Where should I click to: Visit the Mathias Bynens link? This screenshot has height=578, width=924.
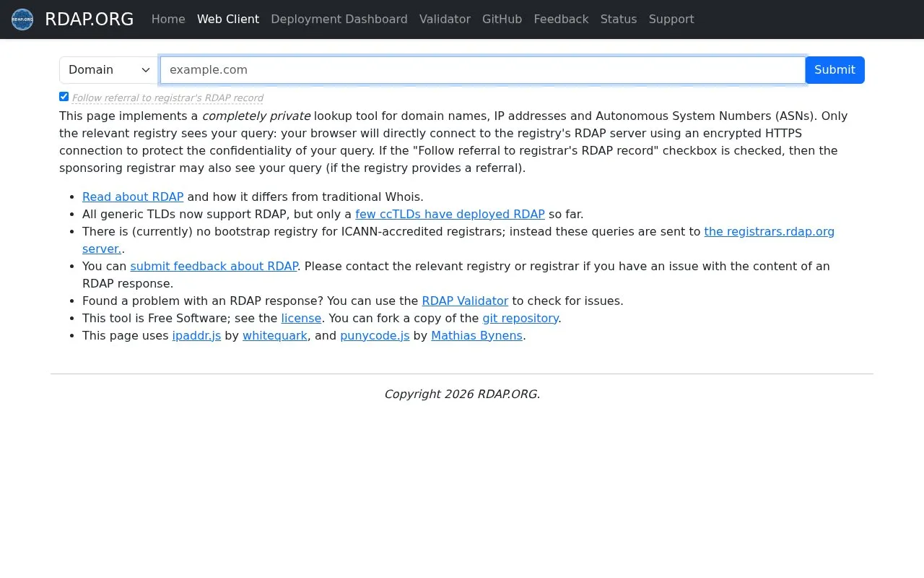476,335
